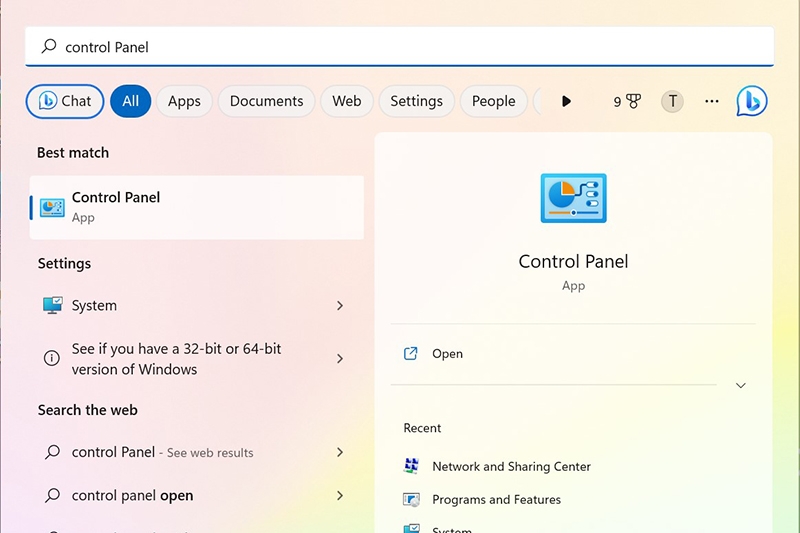800x533 pixels.
Task: Expand the System result chevron
Action: pos(340,306)
